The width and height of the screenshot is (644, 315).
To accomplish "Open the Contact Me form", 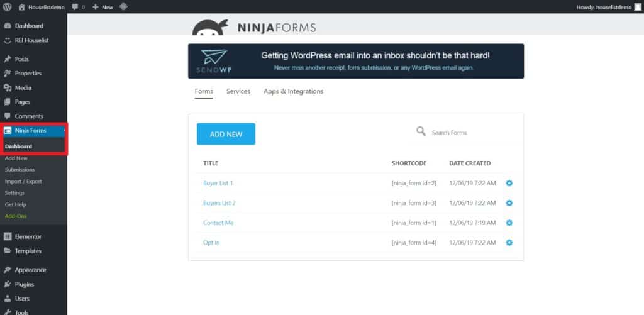I will click(218, 223).
